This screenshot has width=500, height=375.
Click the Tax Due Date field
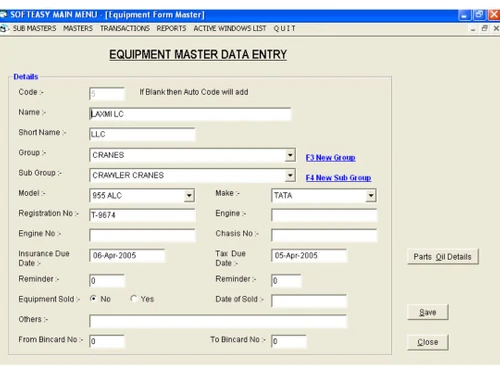pos(309,256)
